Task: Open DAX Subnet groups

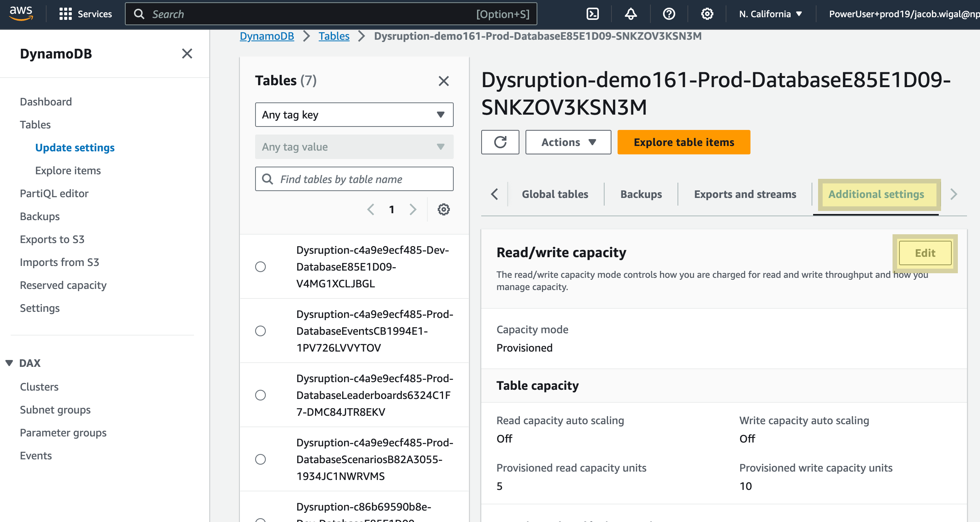Action: pyautogui.click(x=55, y=410)
